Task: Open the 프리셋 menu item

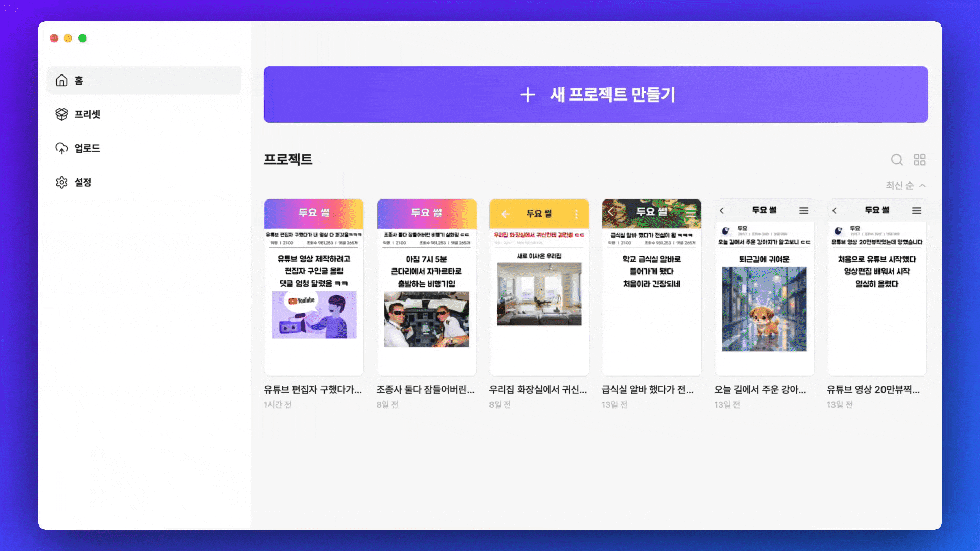Action: click(87, 114)
